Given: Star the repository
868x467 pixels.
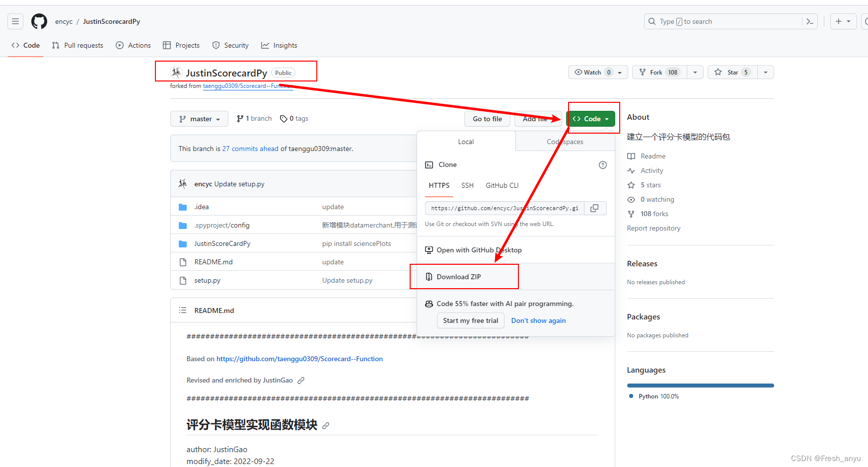Looking at the screenshot, I should pos(732,72).
